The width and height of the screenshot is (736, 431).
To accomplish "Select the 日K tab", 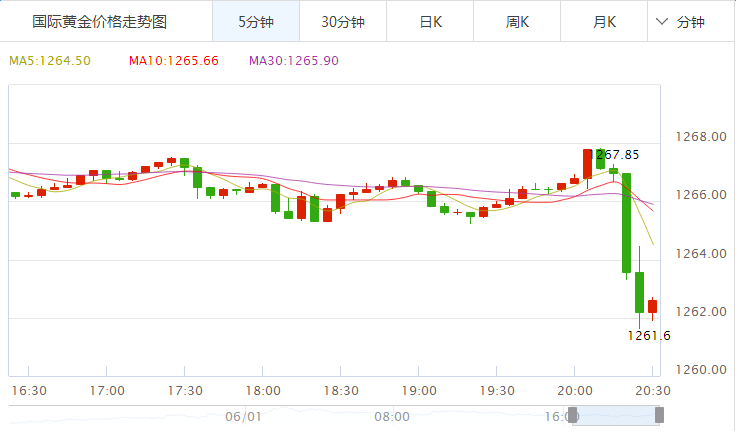I will (430, 22).
